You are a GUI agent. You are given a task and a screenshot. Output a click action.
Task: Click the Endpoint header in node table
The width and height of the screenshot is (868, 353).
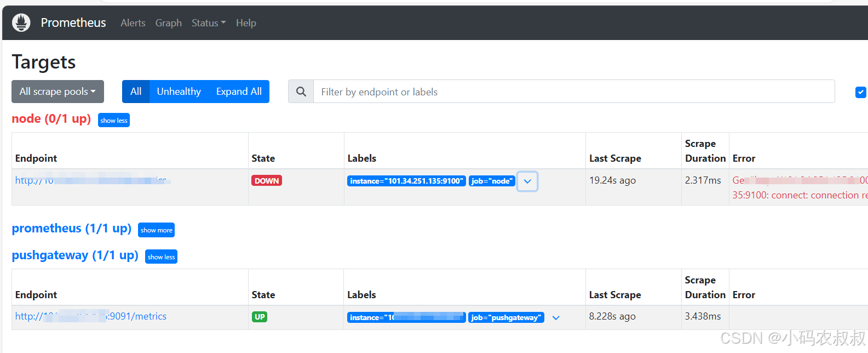[36, 158]
